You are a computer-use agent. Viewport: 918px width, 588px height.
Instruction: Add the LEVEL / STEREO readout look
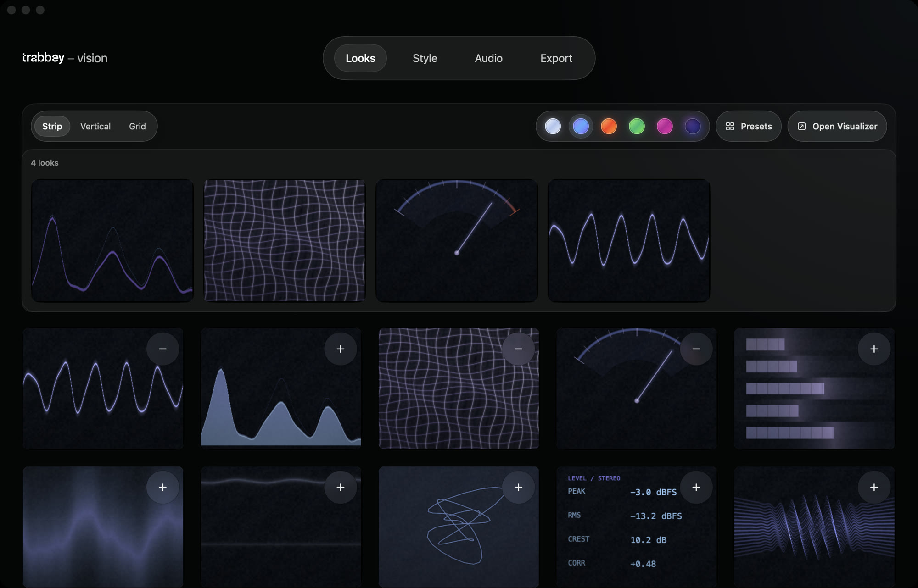[x=696, y=487]
